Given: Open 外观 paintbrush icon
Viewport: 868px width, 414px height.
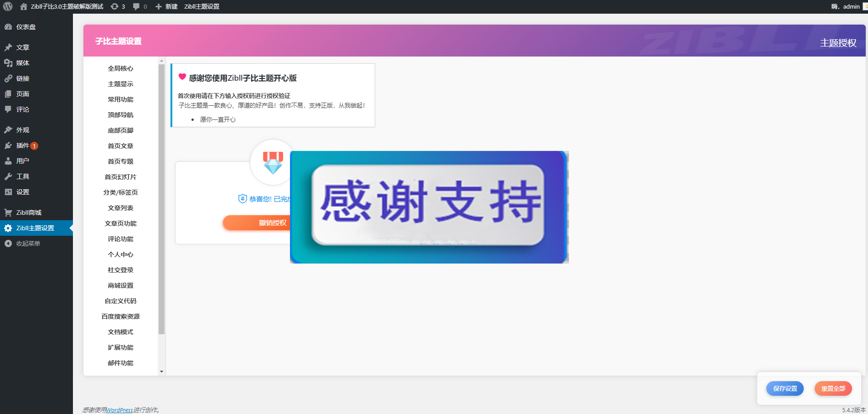Looking at the screenshot, I should (8, 130).
